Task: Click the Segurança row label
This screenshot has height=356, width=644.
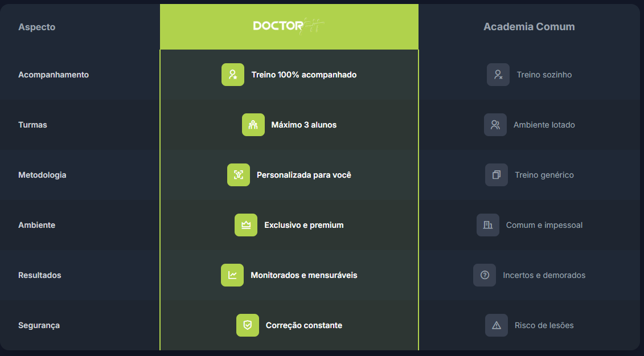Action: coord(39,326)
